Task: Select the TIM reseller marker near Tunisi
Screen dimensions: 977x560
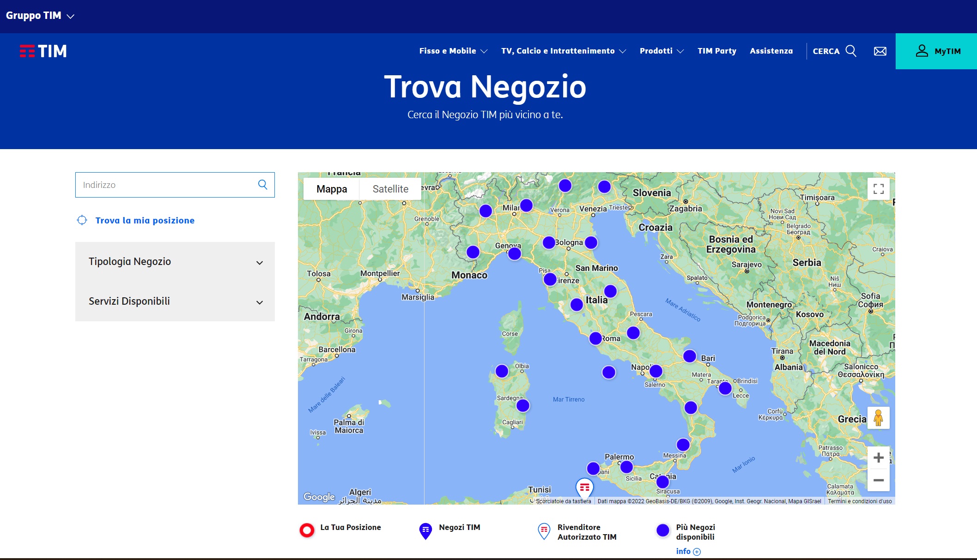Action: [585, 486]
